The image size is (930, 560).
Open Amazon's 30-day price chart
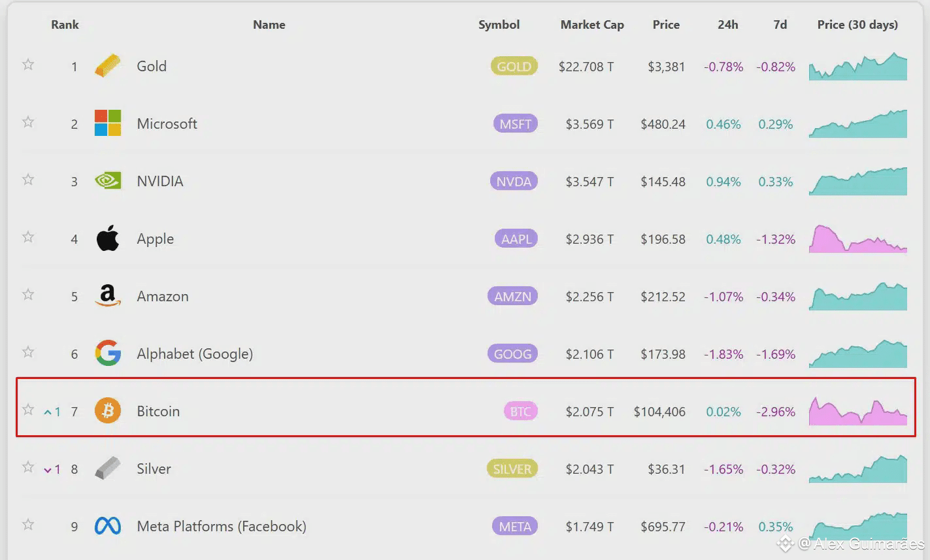click(858, 296)
